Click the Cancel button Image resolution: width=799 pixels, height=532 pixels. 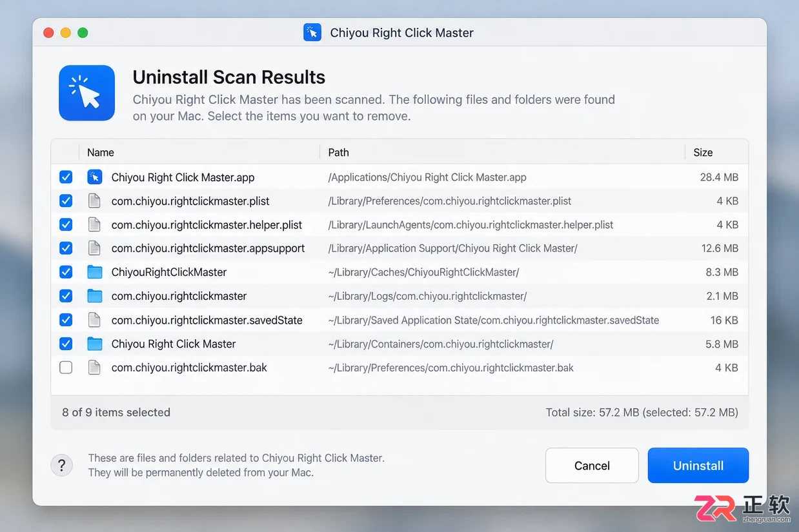pos(592,466)
